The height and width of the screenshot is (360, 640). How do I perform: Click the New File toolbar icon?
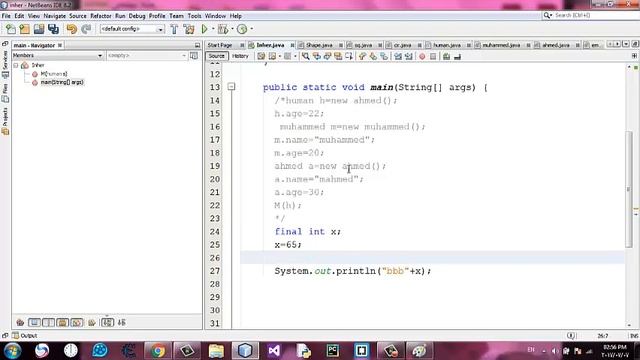(11, 29)
